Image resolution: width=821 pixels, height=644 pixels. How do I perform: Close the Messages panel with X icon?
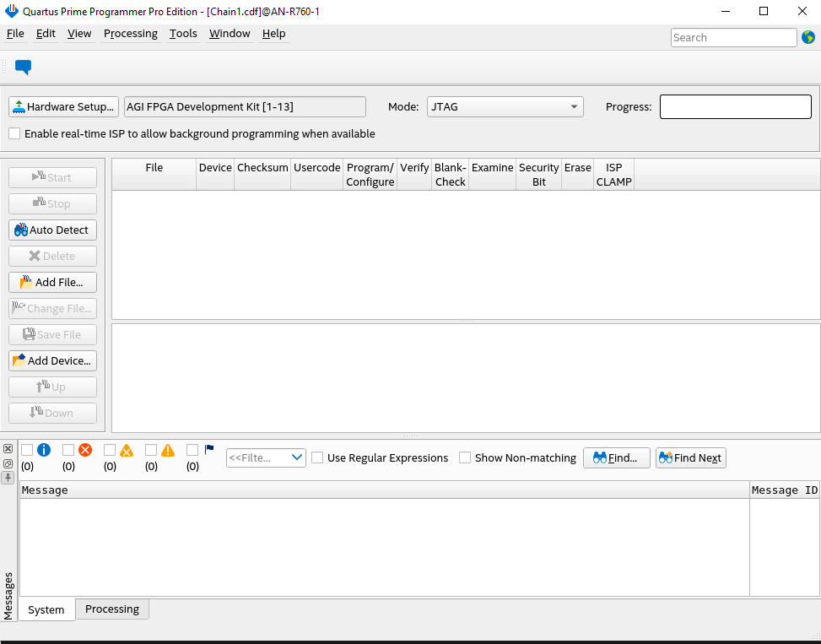point(8,449)
